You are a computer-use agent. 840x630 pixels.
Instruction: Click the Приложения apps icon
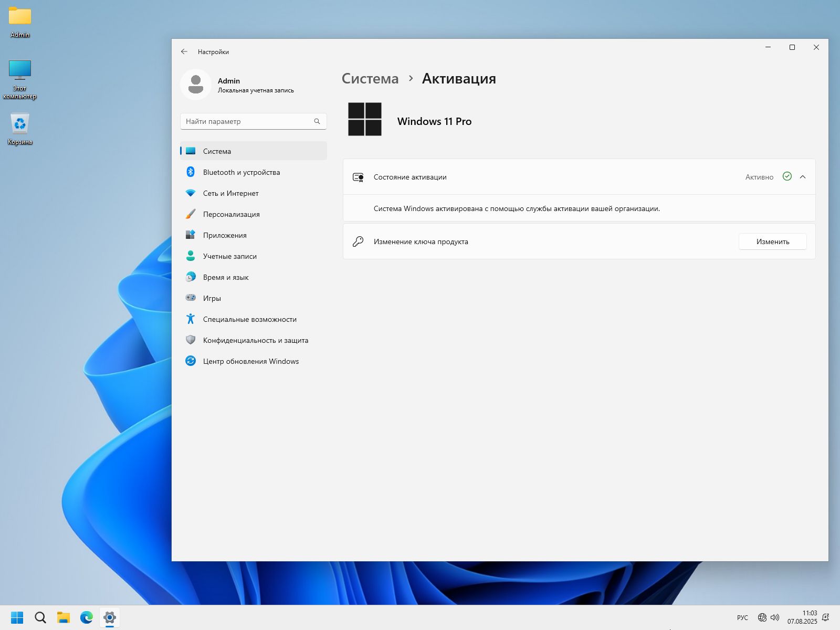pyautogui.click(x=191, y=235)
